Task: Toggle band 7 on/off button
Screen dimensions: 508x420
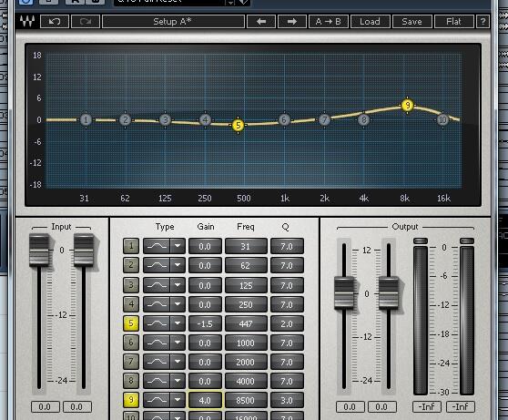Action: tap(131, 362)
